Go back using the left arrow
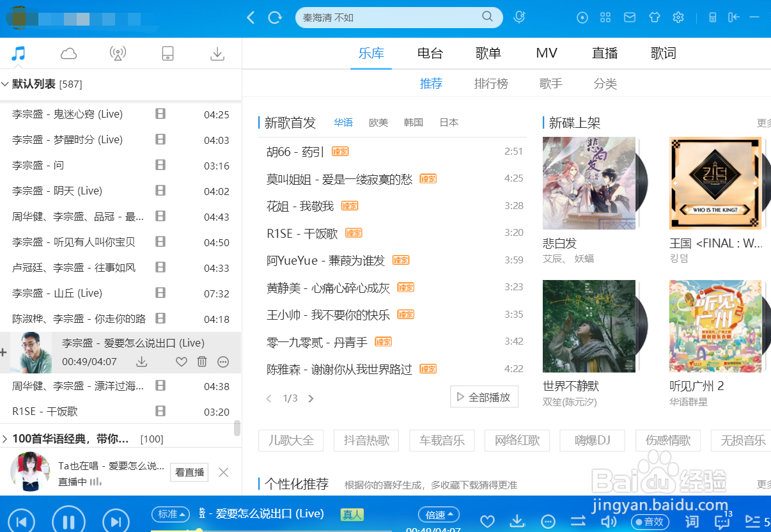This screenshot has width=771, height=532. [x=251, y=17]
